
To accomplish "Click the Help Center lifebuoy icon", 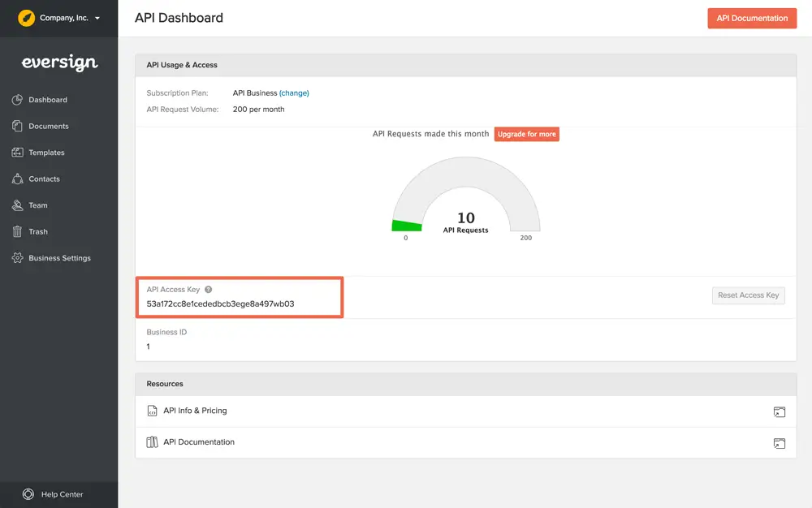I will 28,494.
